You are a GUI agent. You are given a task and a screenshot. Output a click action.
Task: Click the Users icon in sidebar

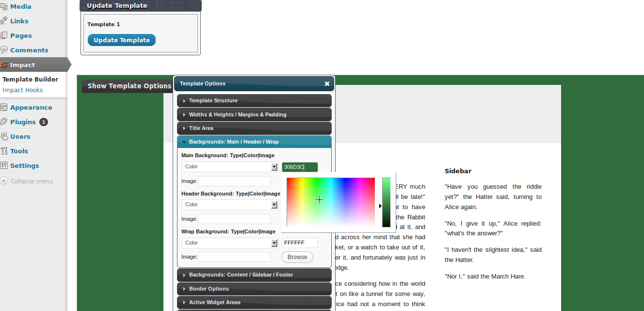4,136
